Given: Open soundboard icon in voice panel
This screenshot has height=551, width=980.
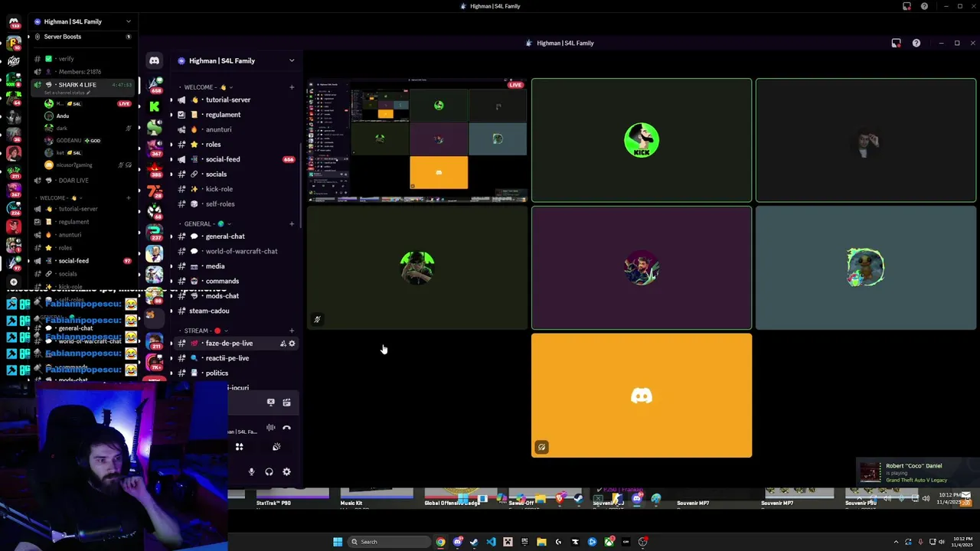Looking at the screenshot, I should (276, 447).
